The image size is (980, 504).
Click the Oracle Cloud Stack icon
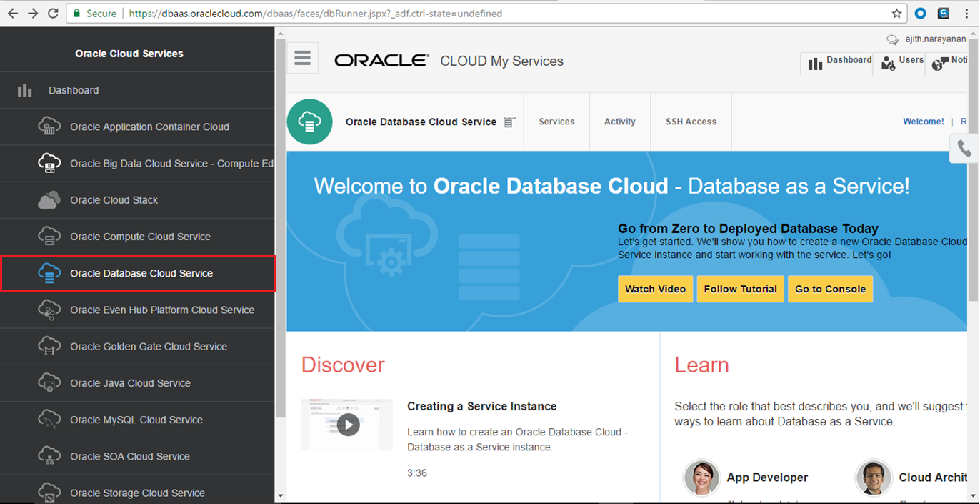point(49,200)
